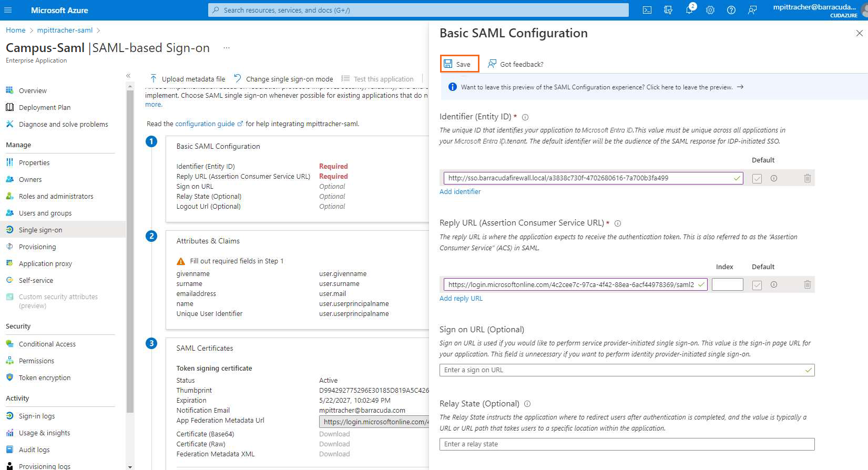This screenshot has height=470, width=868.
Task: Click Got feedback? in the SAML panel
Action: tap(516, 64)
